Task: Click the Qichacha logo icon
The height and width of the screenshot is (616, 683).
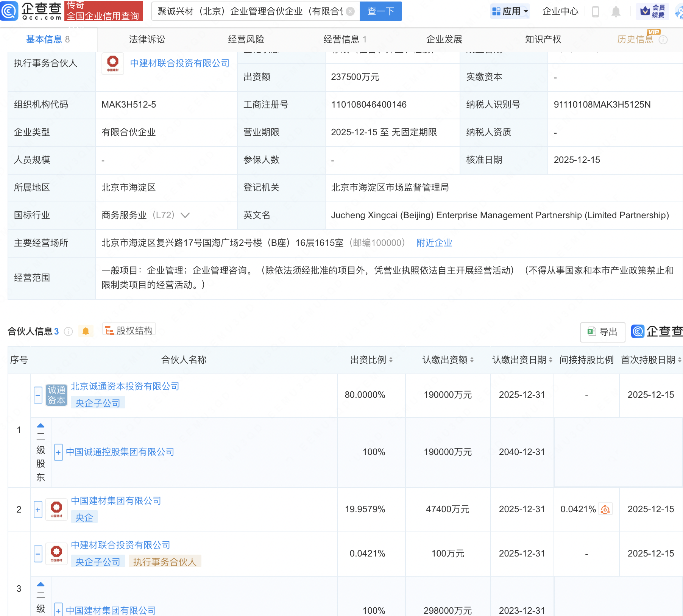Action: coord(9,11)
